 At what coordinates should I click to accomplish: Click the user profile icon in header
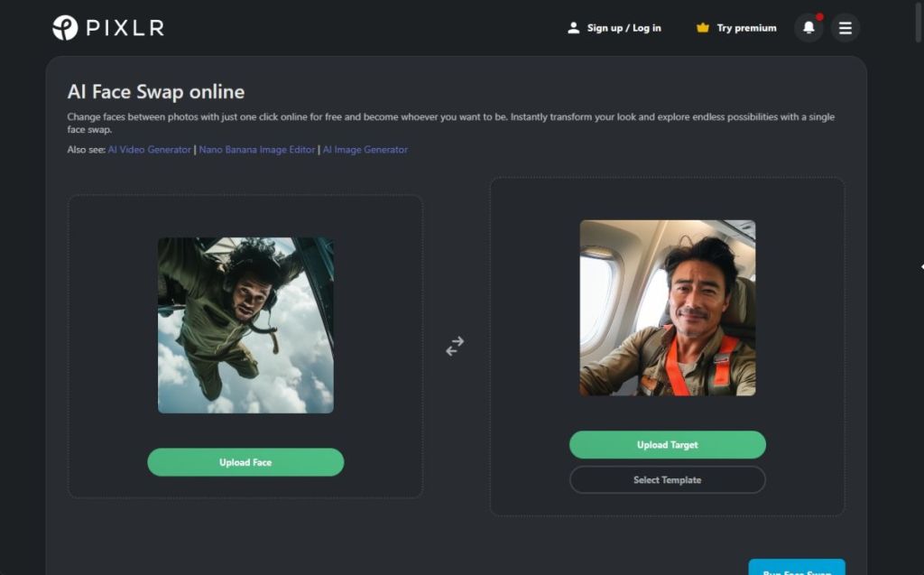point(573,28)
